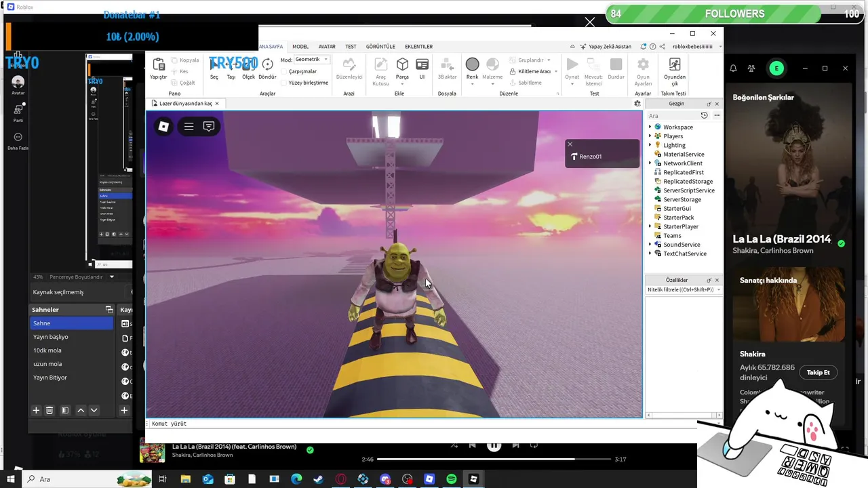The image size is (868, 488).
Task: Click the Yapıştır paste icon in Studio
Action: point(158,64)
